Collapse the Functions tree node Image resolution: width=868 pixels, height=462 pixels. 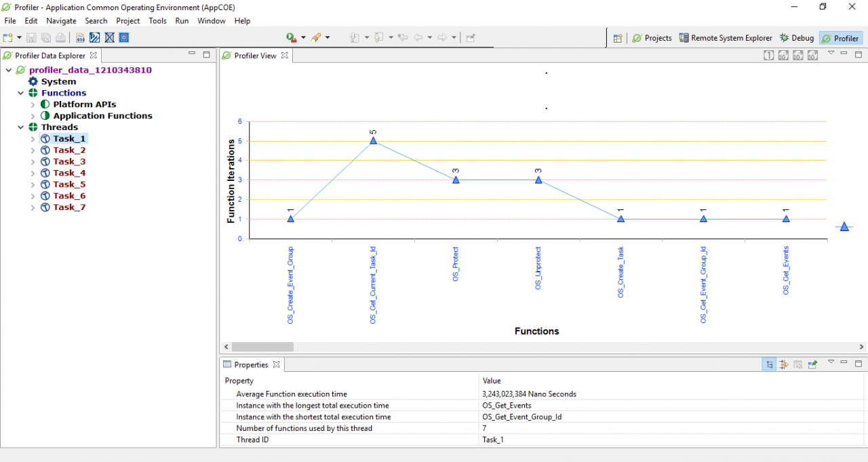(21, 93)
